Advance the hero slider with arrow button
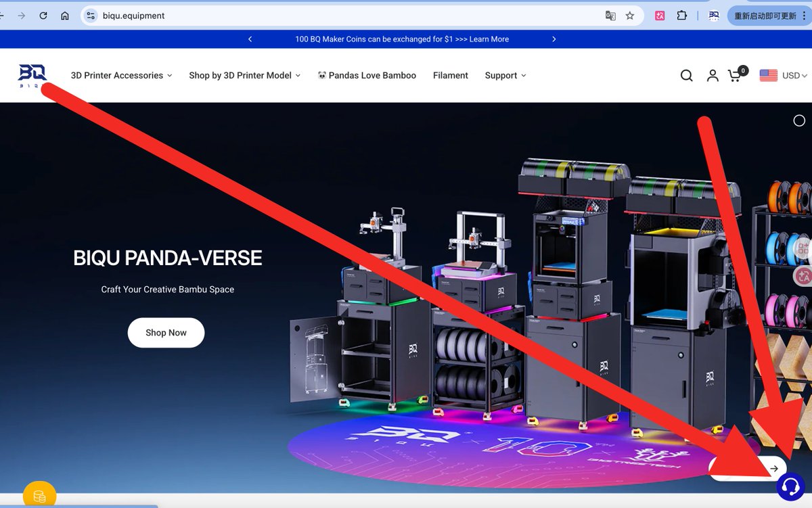The width and height of the screenshot is (812, 508). (773, 469)
